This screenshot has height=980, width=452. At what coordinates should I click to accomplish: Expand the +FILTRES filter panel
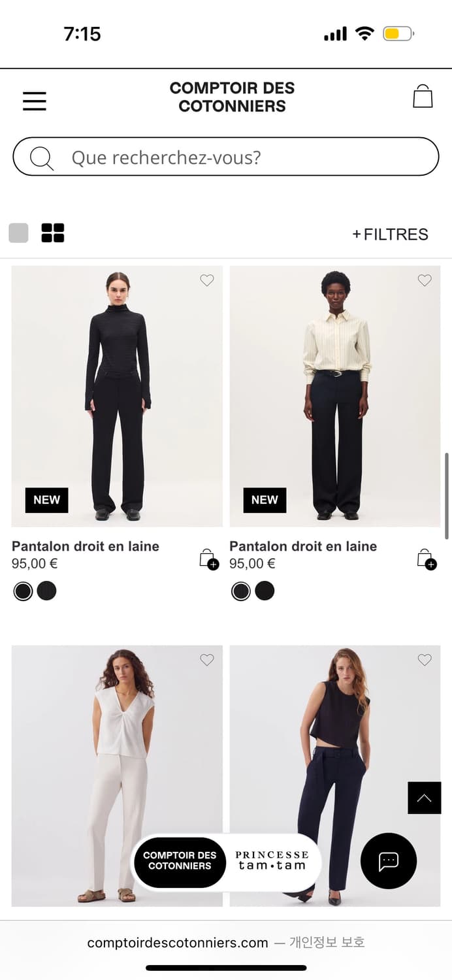coord(391,235)
